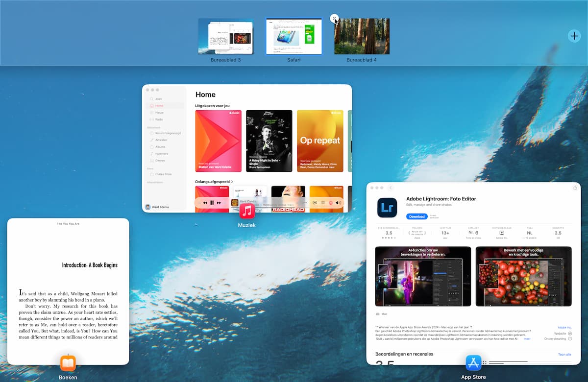Viewport: 588px width, 382px height.
Task: Skip to the next track in Music
Action: click(x=220, y=203)
